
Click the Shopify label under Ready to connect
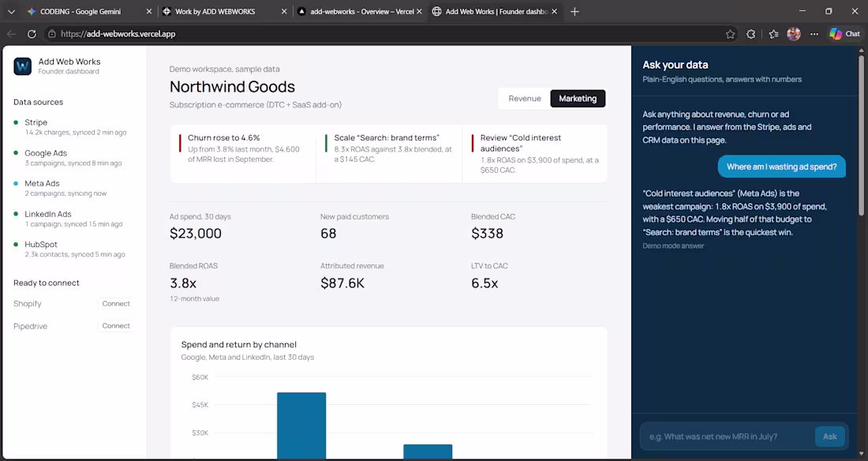click(x=27, y=304)
